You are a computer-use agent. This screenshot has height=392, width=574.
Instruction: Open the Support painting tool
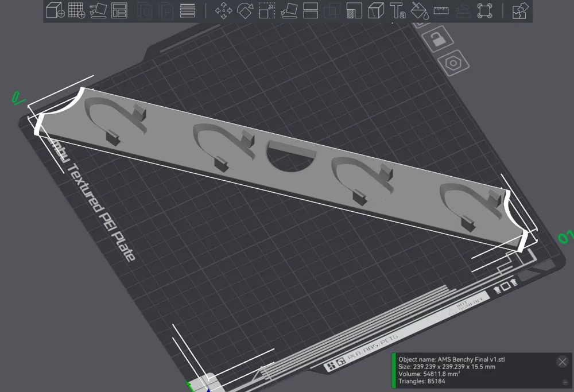click(x=354, y=10)
